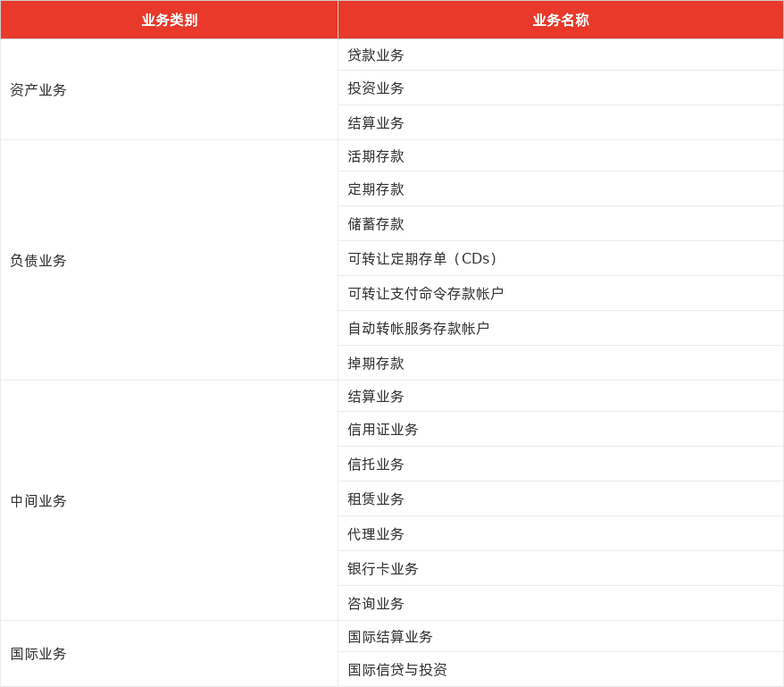This screenshot has width=784, height=687.
Task: Click 结算业务 under 中间业务
Action: tap(561, 397)
